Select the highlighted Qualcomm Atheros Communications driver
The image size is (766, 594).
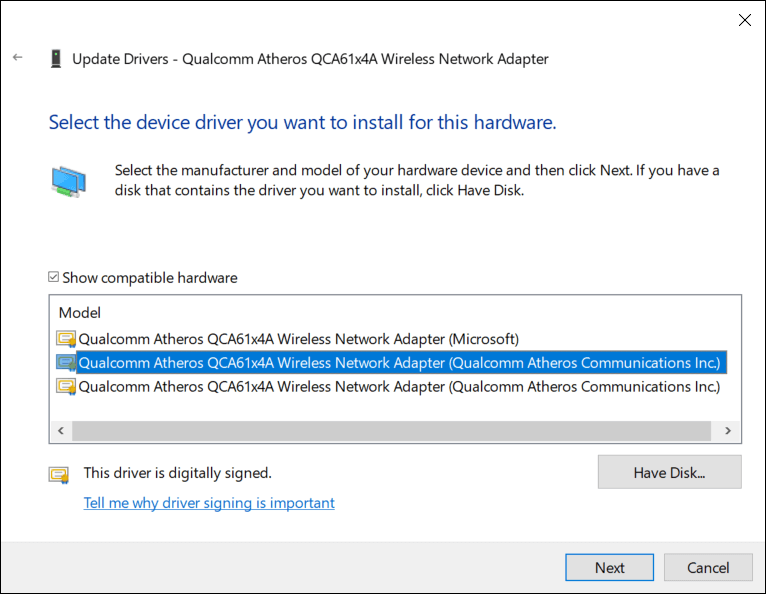pyautogui.click(x=398, y=362)
